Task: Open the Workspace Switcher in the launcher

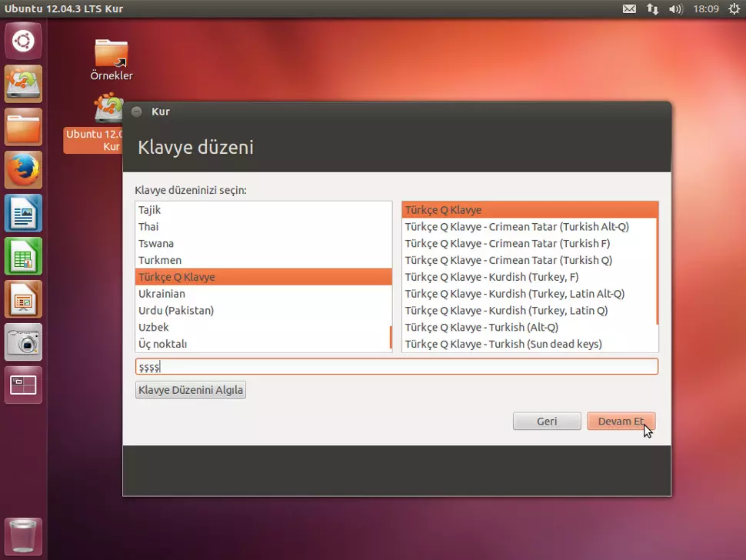Action: [x=23, y=385]
